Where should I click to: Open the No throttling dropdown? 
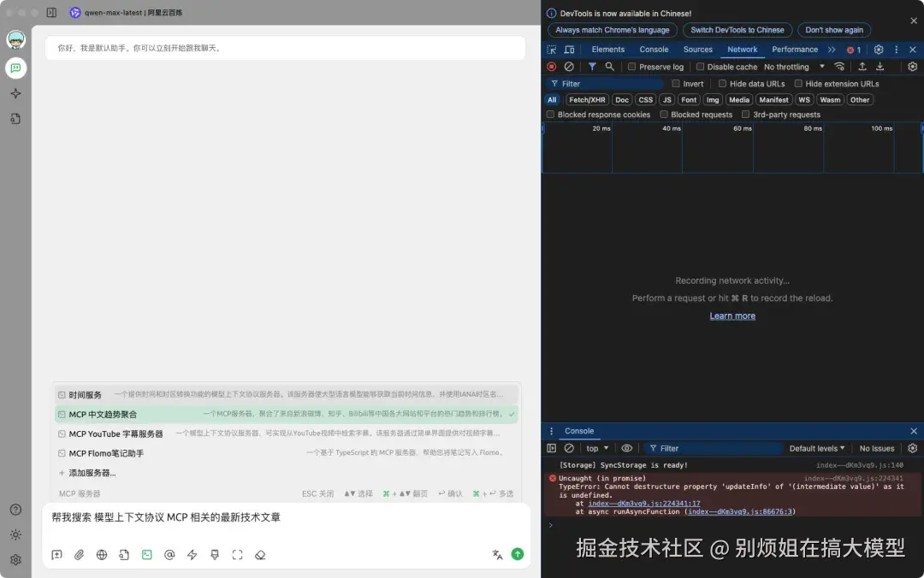click(786, 66)
